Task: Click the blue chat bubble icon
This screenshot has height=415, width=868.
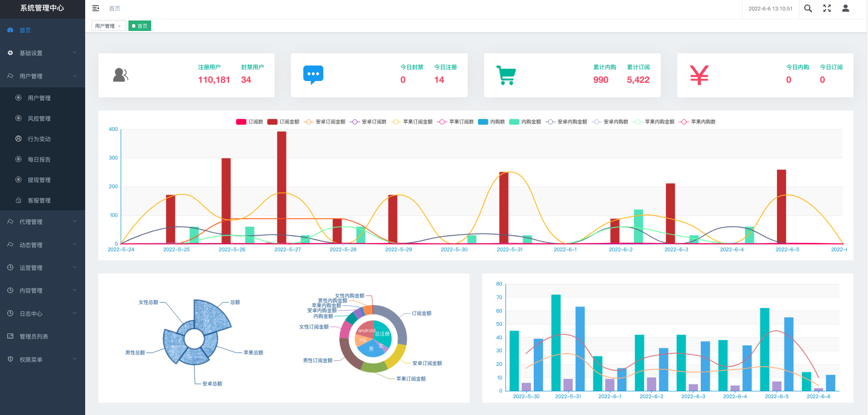Action: pos(313,75)
